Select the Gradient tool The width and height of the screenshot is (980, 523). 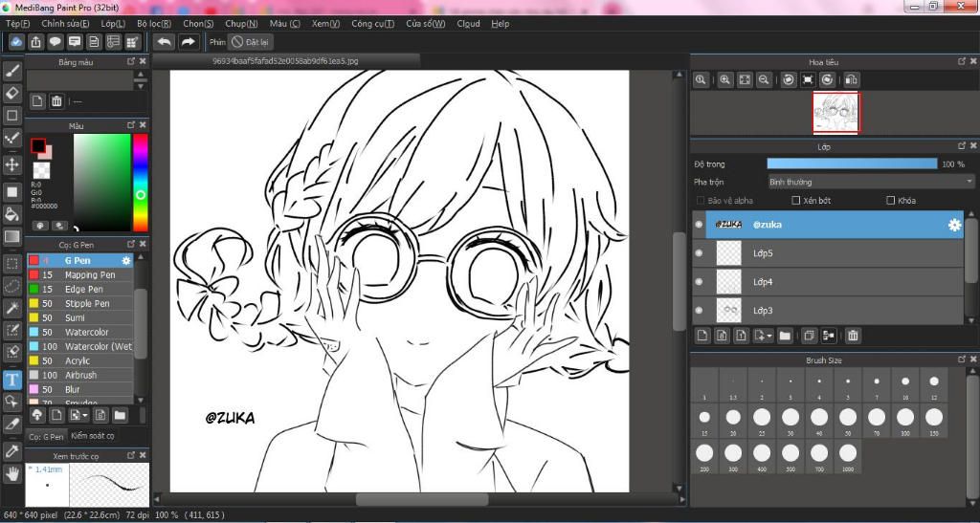[x=12, y=237]
